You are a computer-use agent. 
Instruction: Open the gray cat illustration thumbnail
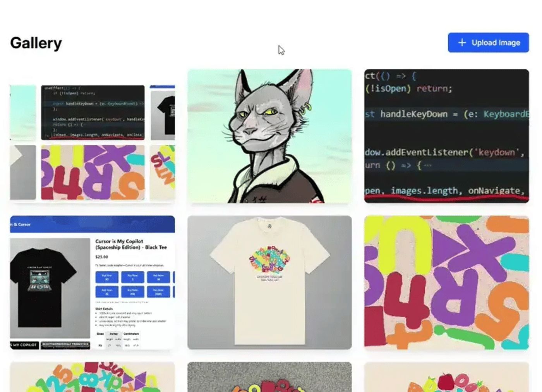click(269, 136)
